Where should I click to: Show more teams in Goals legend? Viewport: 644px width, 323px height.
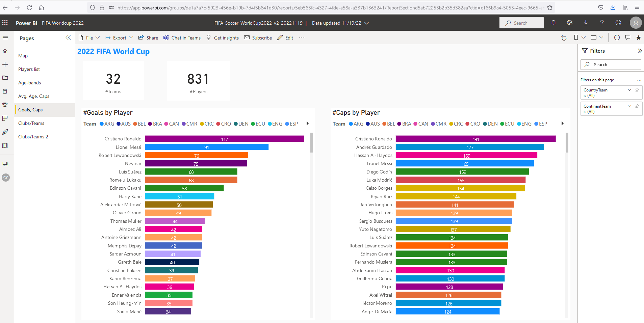pos(307,124)
